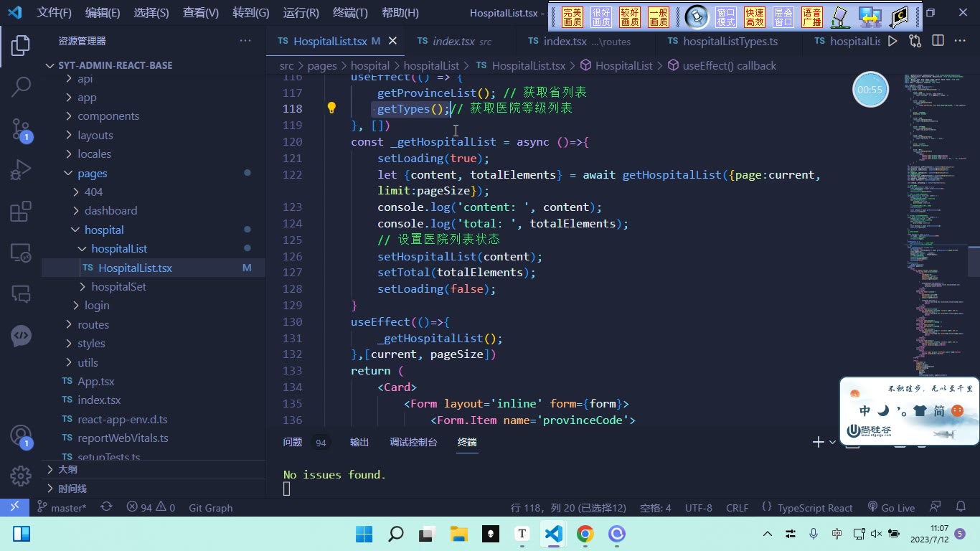Open the terminal launch profile dropdown arrow
Image resolution: width=980 pixels, height=551 pixels.
click(832, 442)
